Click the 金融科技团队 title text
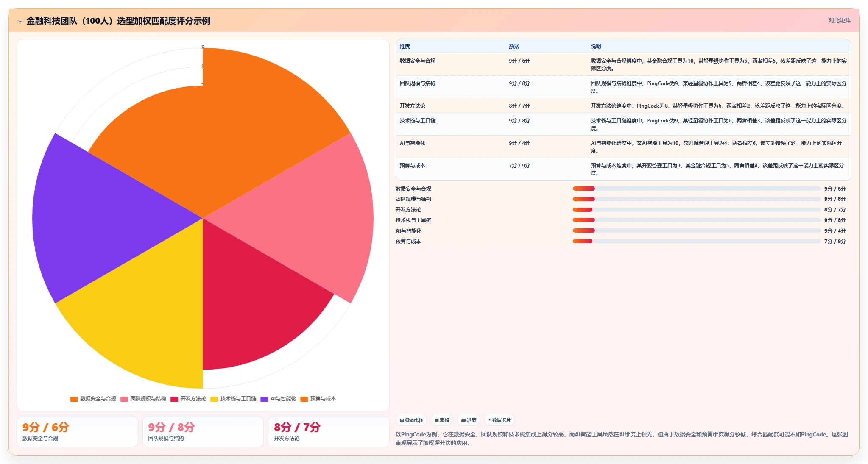 pos(118,21)
